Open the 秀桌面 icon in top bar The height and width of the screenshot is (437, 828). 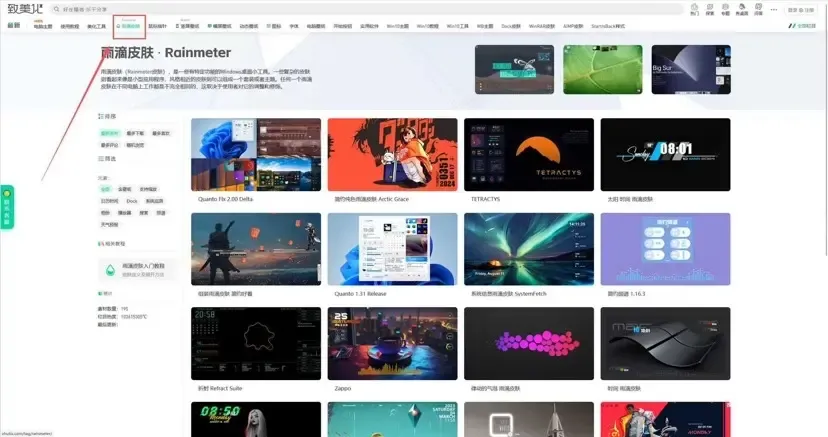(741, 10)
